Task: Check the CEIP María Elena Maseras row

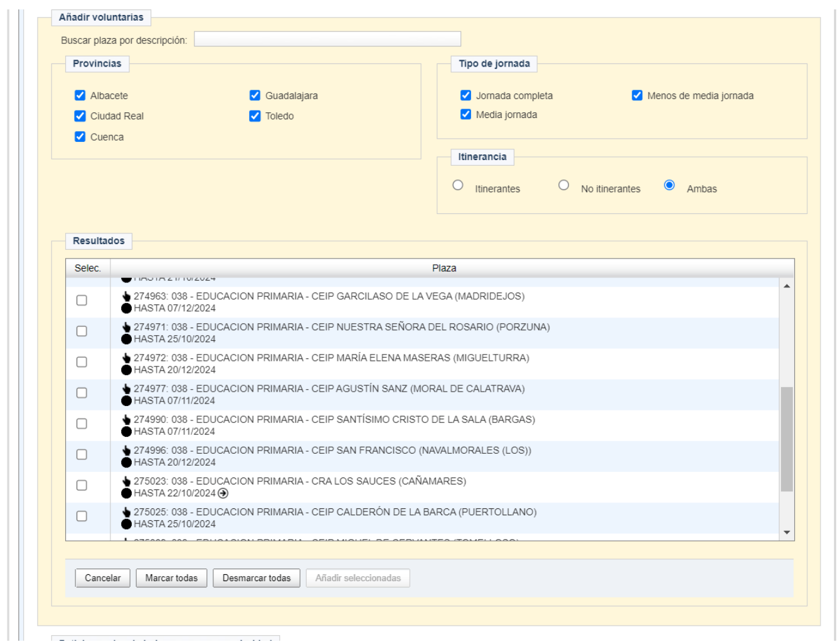Action: (82, 362)
